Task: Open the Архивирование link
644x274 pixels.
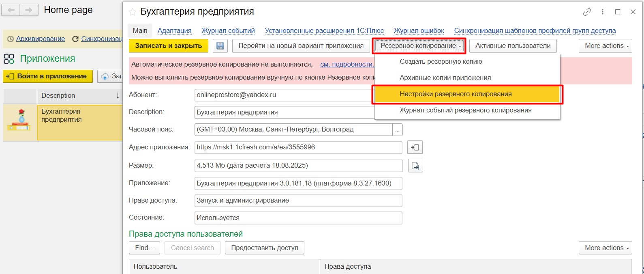Action: pyautogui.click(x=41, y=39)
